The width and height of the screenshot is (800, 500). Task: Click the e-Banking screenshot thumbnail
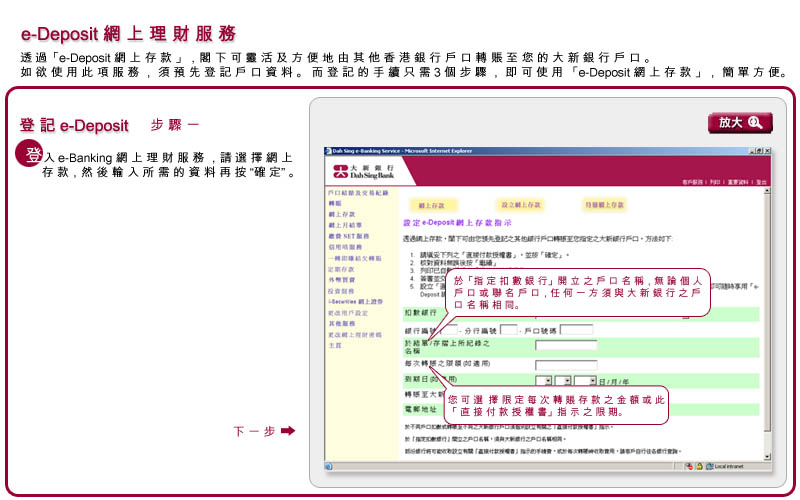coord(547,309)
